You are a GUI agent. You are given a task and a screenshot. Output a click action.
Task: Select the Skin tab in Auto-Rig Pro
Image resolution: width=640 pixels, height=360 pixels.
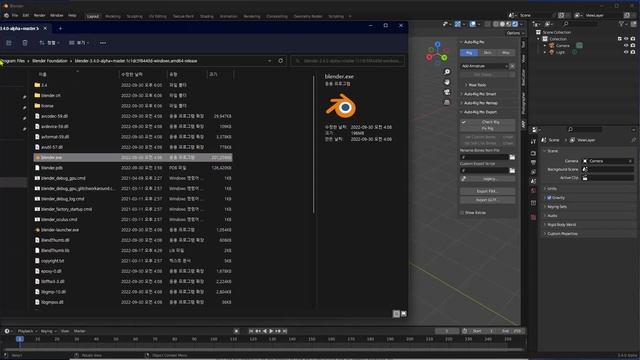point(487,53)
